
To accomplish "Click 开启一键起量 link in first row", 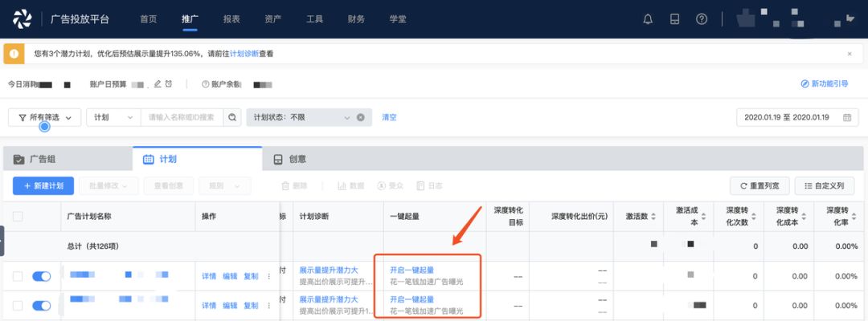I will pos(411,270).
